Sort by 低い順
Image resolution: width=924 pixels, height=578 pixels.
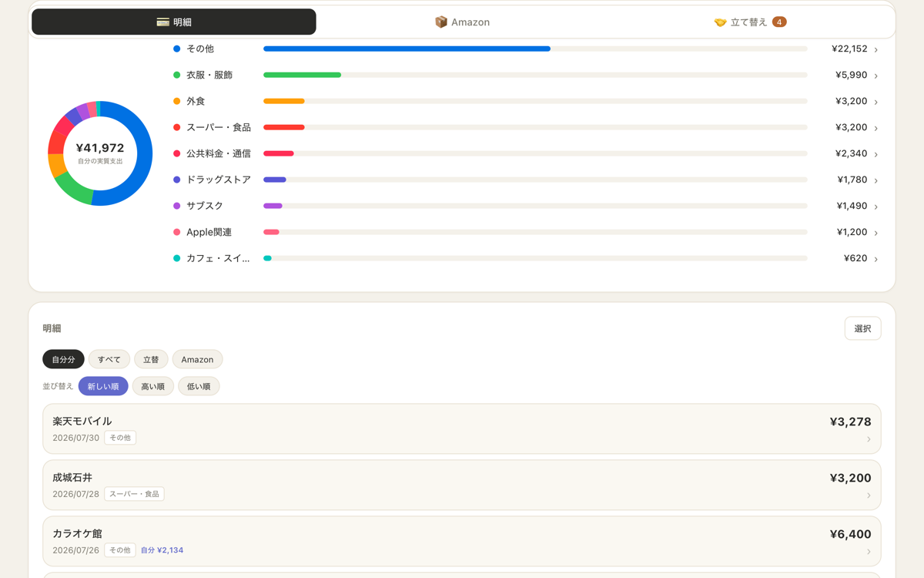pyautogui.click(x=199, y=386)
